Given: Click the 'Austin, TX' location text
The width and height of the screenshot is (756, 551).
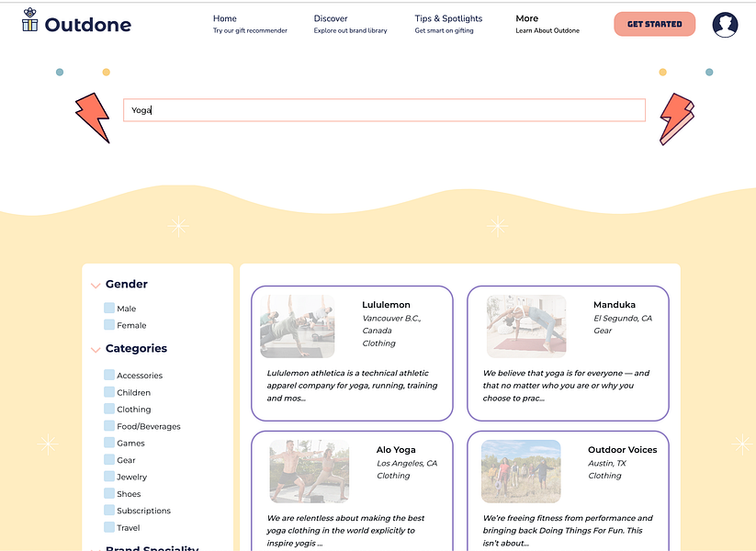Looking at the screenshot, I should tap(607, 463).
